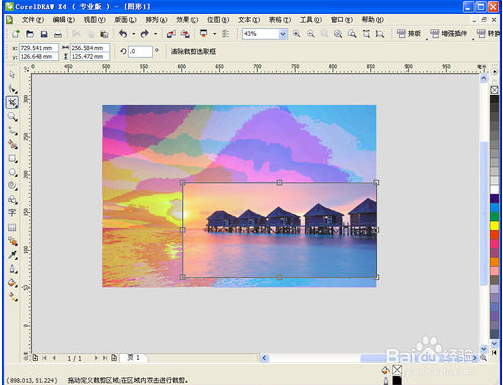
Task: Select the Shape edit tool
Action: click(12, 89)
